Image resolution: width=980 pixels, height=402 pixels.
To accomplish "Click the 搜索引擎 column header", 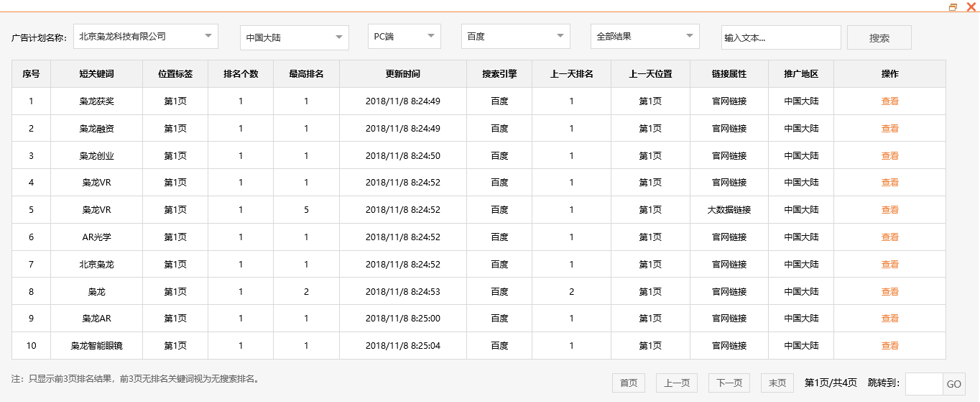I will pos(499,74).
